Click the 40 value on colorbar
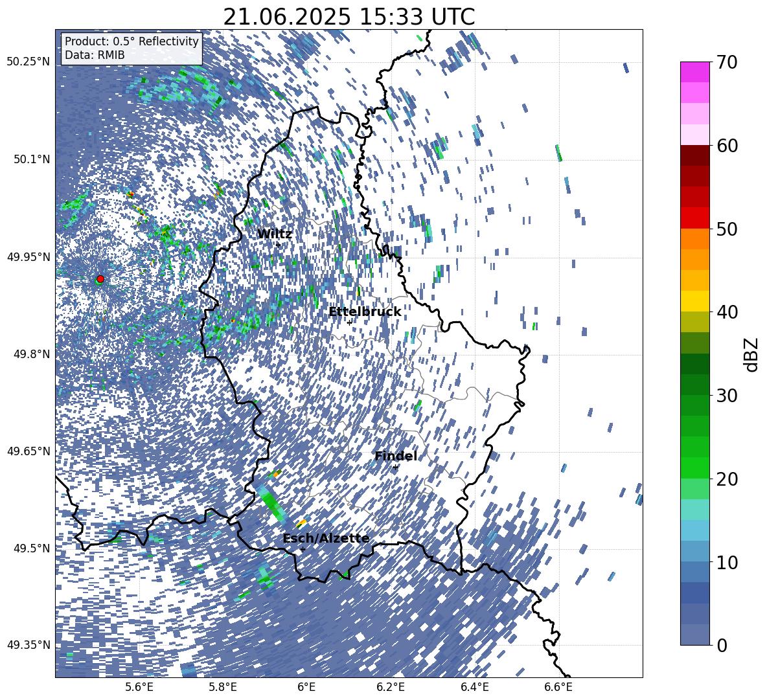The width and height of the screenshot is (767, 700). click(x=727, y=312)
